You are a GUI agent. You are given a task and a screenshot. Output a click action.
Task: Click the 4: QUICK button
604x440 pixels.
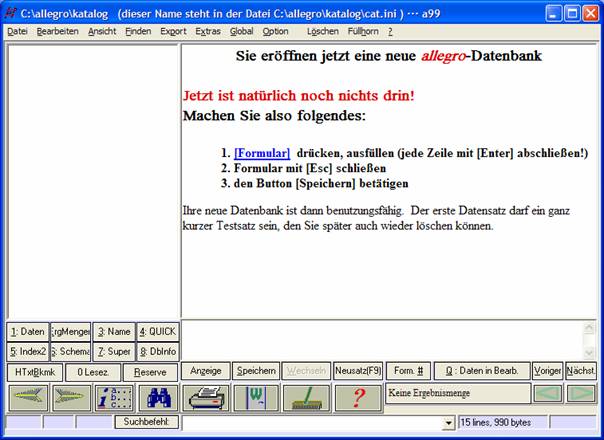point(158,332)
